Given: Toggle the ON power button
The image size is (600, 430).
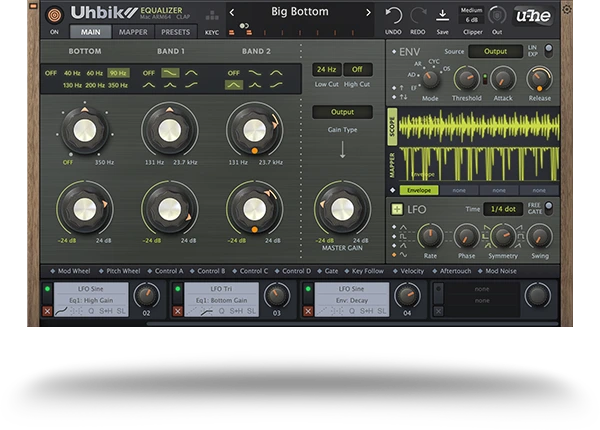Looking at the screenshot, I should pos(54,15).
